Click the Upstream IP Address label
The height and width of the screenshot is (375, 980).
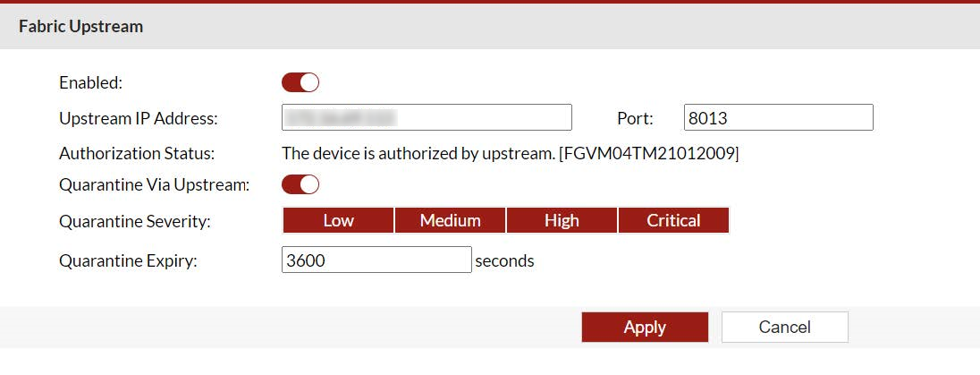click(x=139, y=118)
